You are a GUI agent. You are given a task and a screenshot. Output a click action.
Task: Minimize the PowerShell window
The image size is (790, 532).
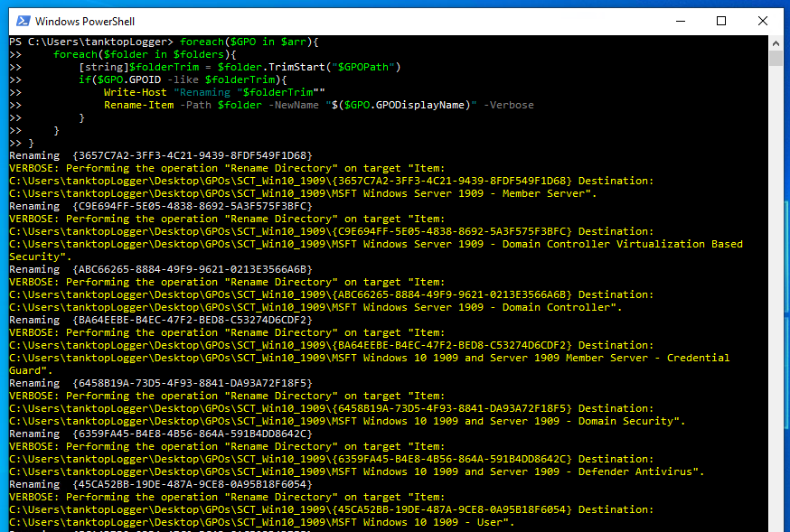point(679,20)
